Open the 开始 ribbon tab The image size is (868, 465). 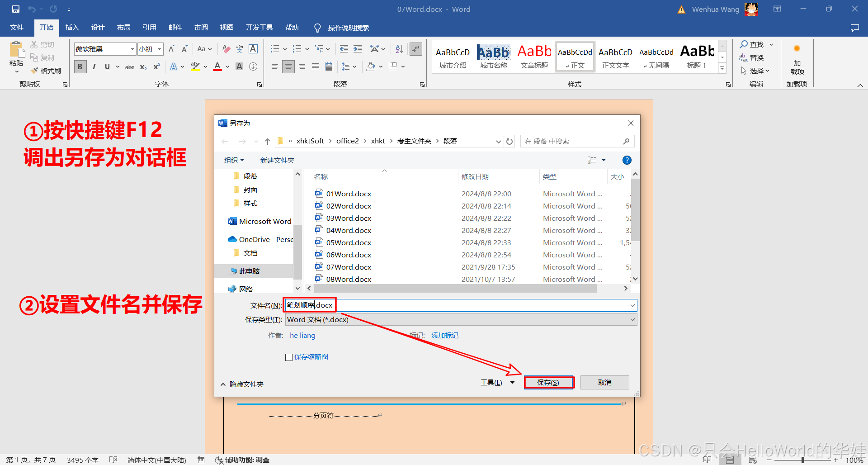pos(46,28)
